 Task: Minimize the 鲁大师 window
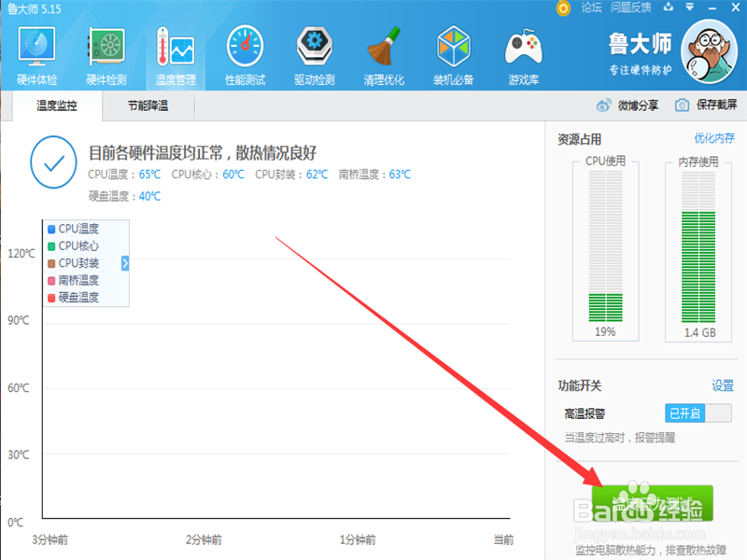click(x=712, y=8)
